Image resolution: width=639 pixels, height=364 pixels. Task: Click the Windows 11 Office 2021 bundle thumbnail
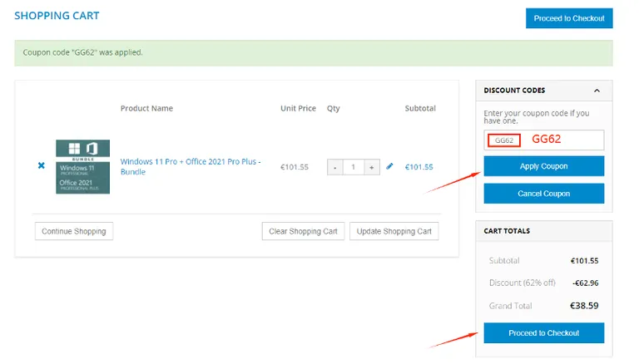click(x=82, y=166)
